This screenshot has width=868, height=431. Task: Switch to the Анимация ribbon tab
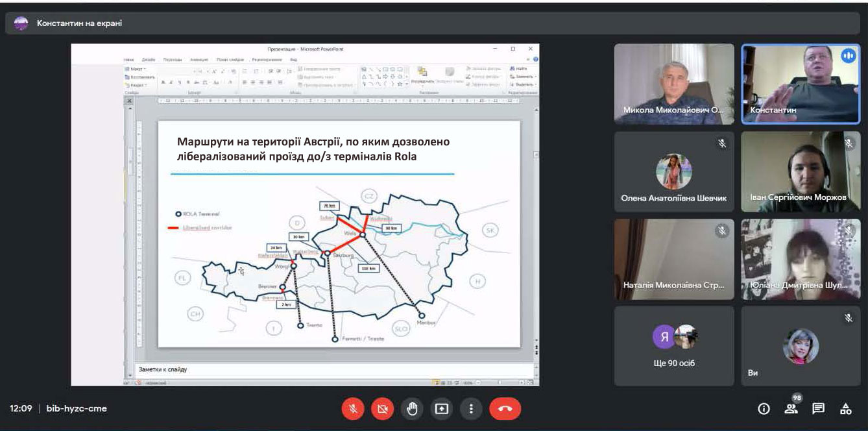199,59
